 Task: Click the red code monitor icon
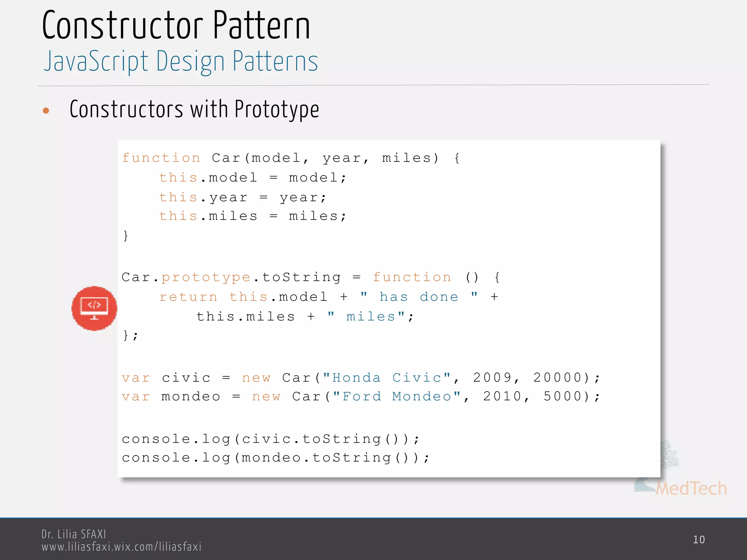(x=94, y=308)
